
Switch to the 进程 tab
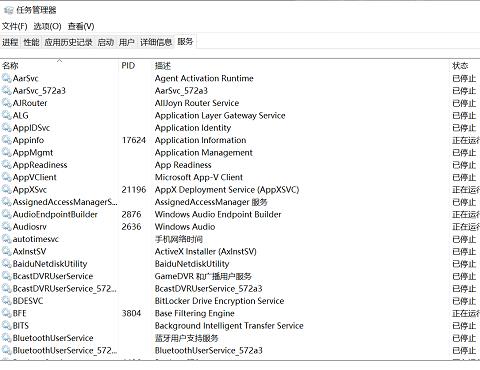10,42
